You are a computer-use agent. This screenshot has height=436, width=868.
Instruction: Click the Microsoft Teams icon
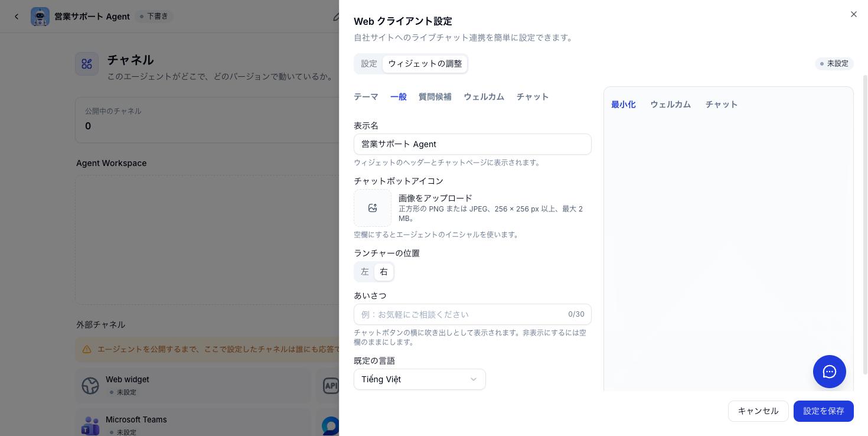90,425
